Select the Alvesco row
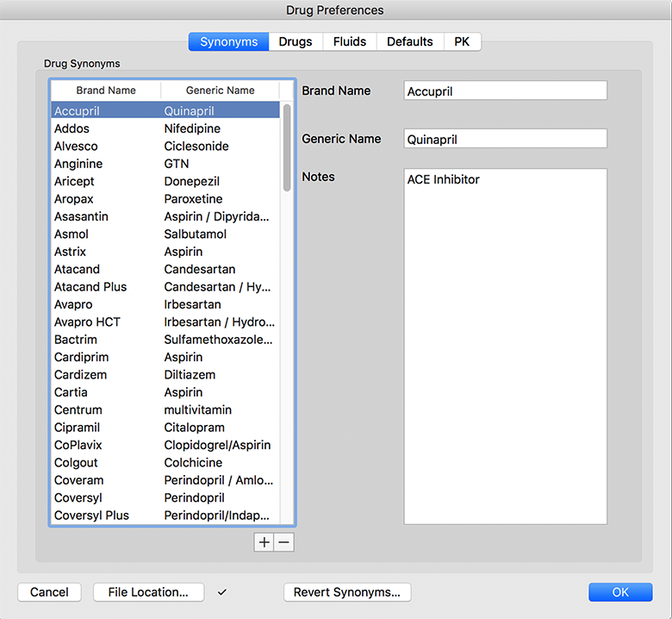The image size is (672, 619). click(x=165, y=146)
